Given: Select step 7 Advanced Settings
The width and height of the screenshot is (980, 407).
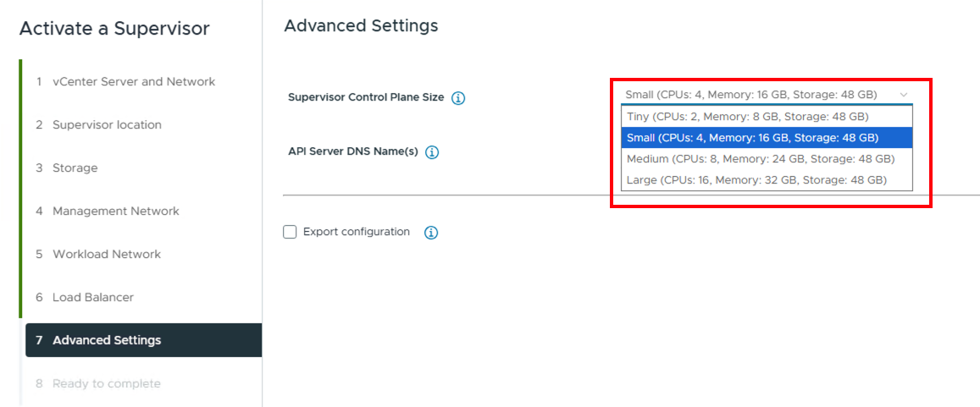Looking at the screenshot, I should (107, 341).
